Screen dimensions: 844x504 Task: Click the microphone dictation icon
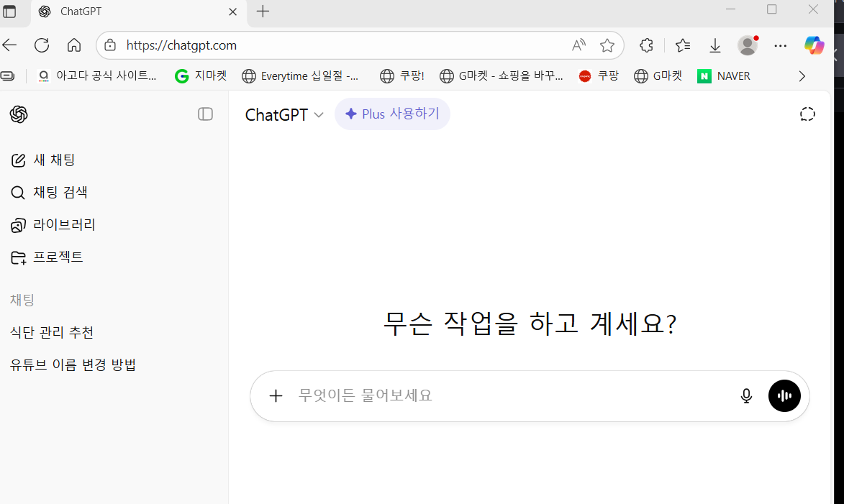(x=746, y=396)
